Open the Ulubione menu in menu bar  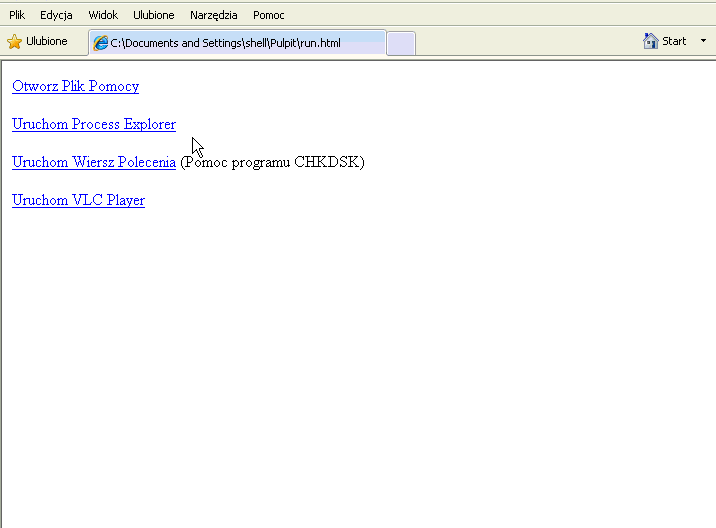153,15
